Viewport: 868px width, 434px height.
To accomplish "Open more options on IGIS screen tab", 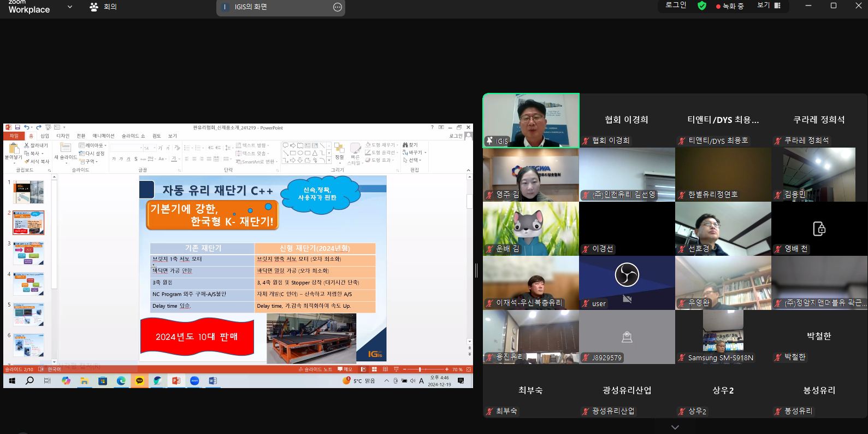I will [337, 7].
